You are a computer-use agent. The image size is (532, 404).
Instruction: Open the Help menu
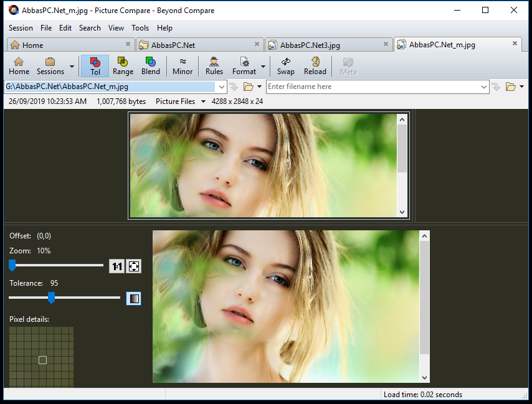point(164,28)
